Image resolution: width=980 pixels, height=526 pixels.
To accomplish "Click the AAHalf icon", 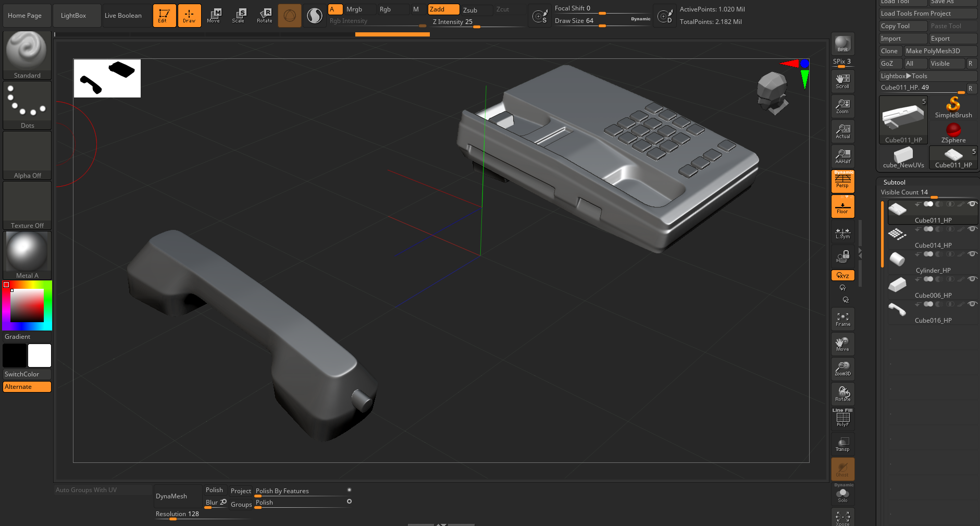I will (842, 156).
